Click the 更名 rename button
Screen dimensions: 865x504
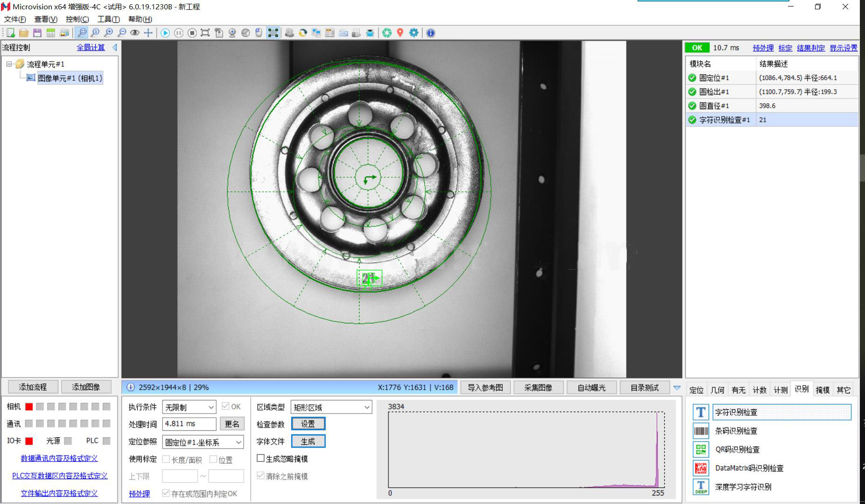[x=232, y=424]
